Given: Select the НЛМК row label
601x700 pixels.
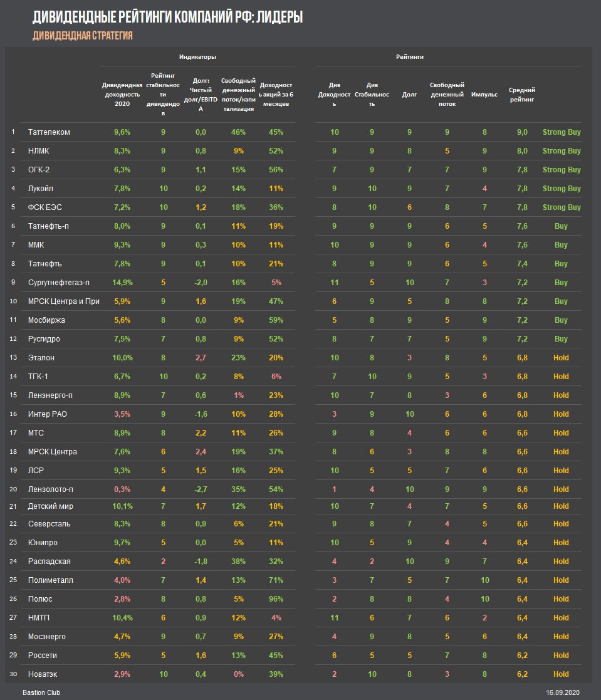Looking at the screenshot, I should pyautogui.click(x=38, y=151).
